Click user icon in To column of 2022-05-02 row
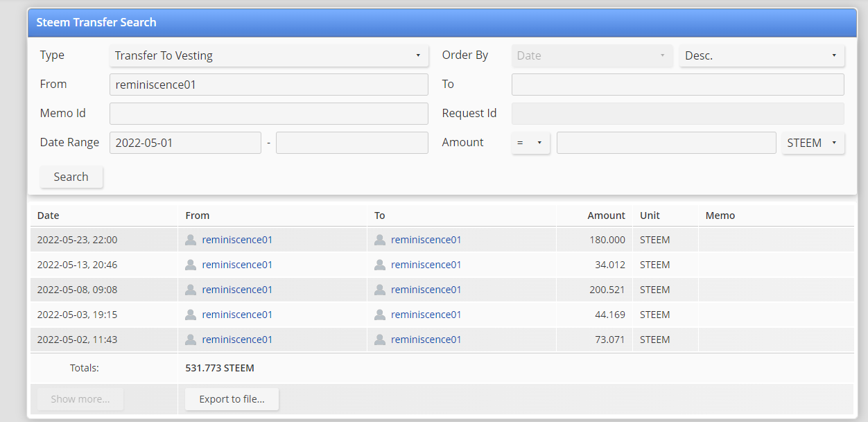The image size is (868, 422). click(x=380, y=340)
